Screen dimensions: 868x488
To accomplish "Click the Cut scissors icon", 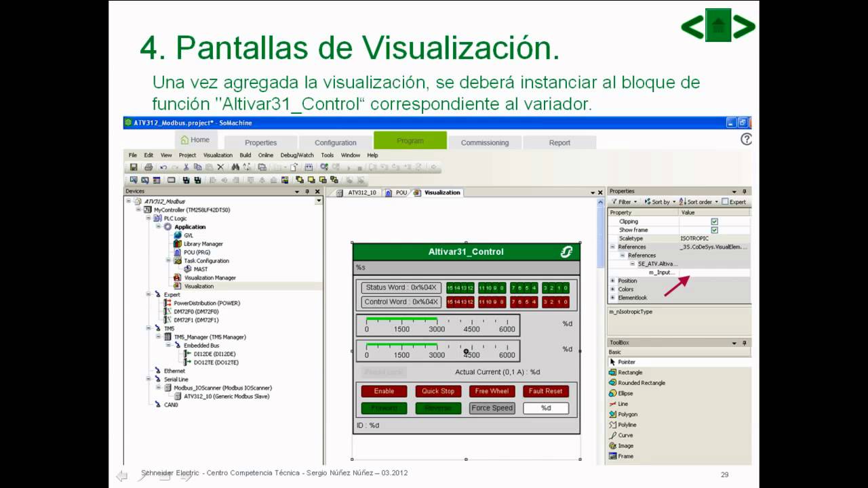I will (x=186, y=167).
